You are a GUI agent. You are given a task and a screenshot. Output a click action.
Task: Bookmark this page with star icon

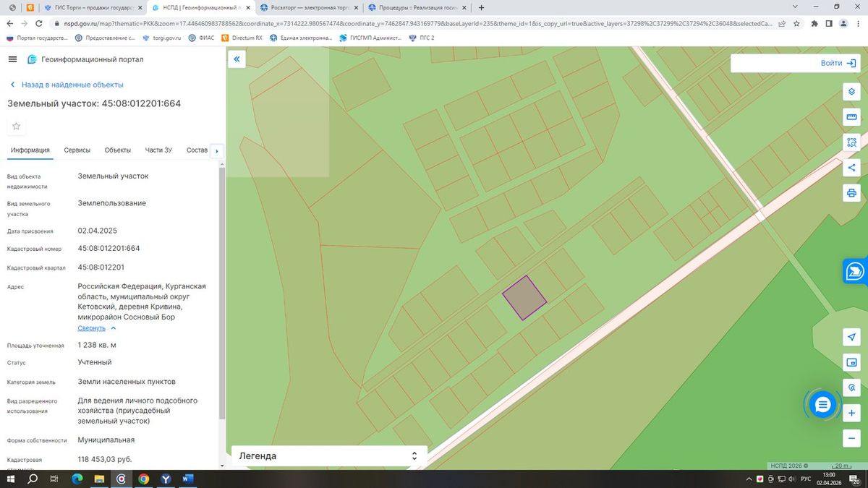pyautogui.click(x=796, y=23)
